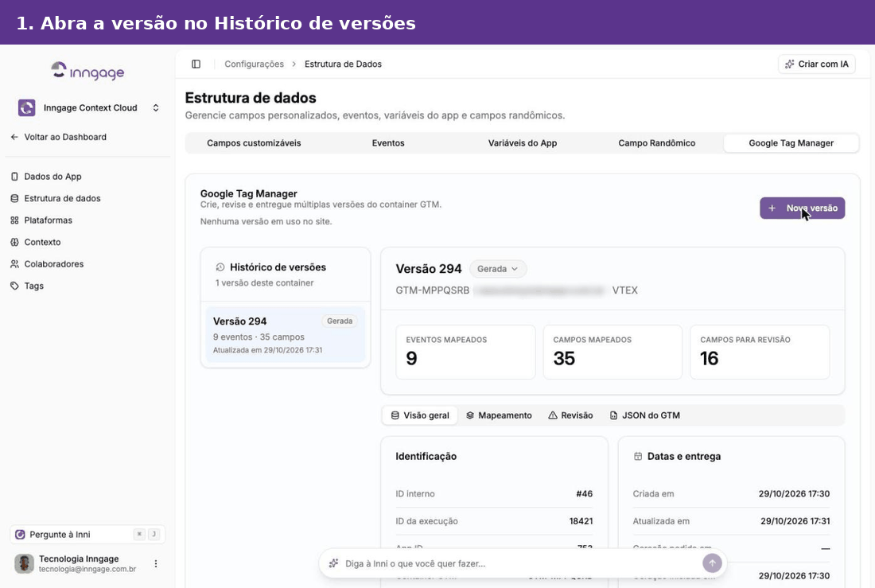Click the Eventos Mapeados 9 card
The image size is (875, 588).
click(465, 352)
